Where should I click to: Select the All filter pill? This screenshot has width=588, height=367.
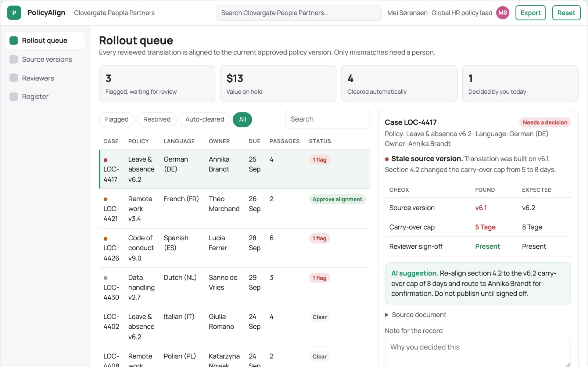(x=243, y=119)
